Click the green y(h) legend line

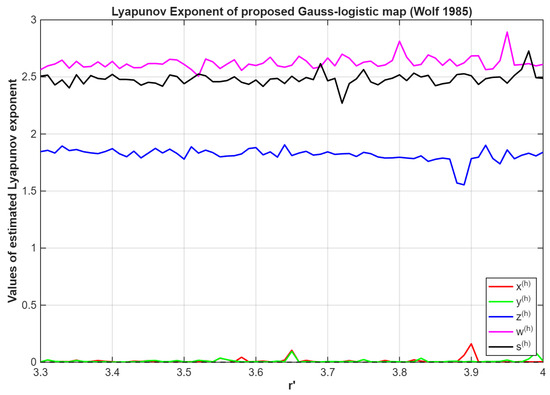(500, 302)
